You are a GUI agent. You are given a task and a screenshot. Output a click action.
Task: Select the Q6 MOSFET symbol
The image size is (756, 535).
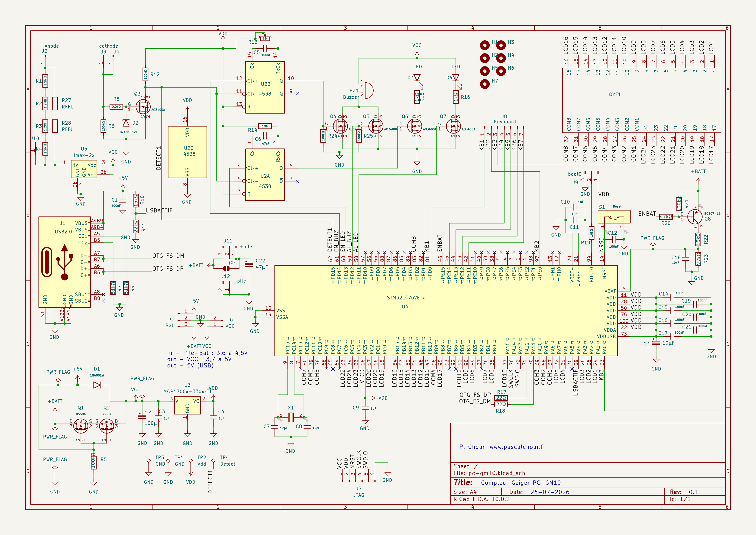(x=415, y=126)
